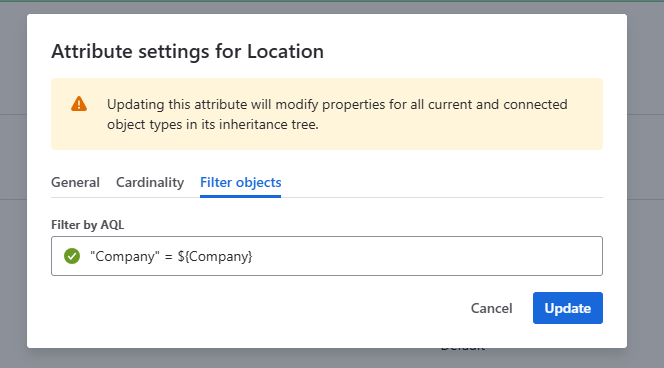Click the orange warning triangle icon
The height and width of the screenshot is (368, 664).
79,104
